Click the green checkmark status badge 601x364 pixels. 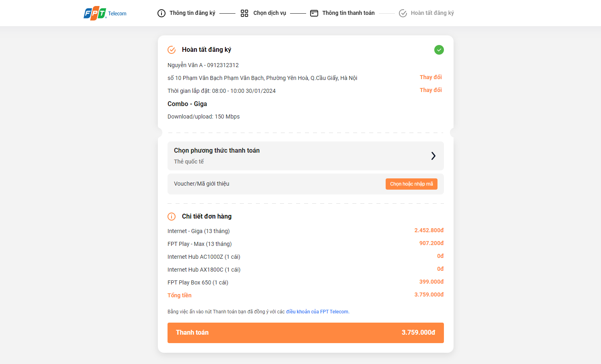point(439,50)
